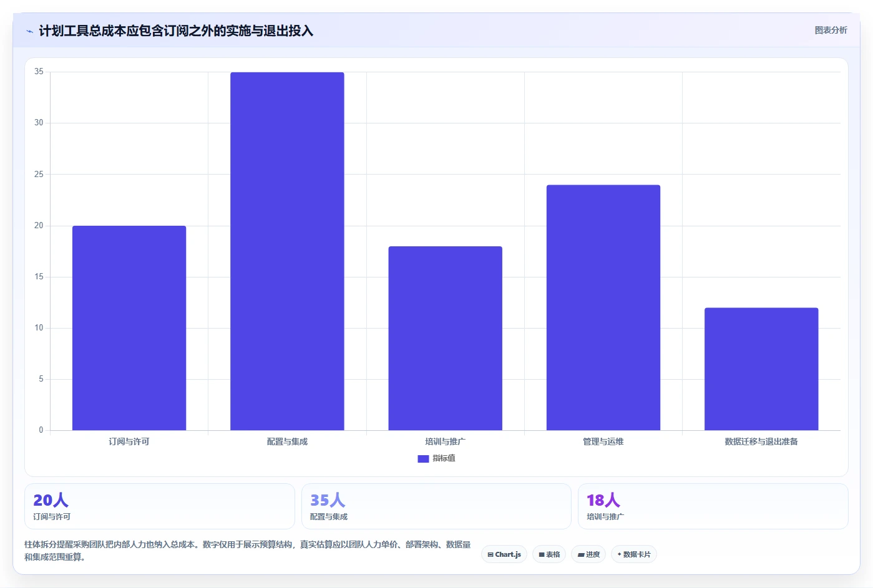Click the 订阅与许可 bar in the chart
Screen dimensions: 873x588
[x=129, y=328]
